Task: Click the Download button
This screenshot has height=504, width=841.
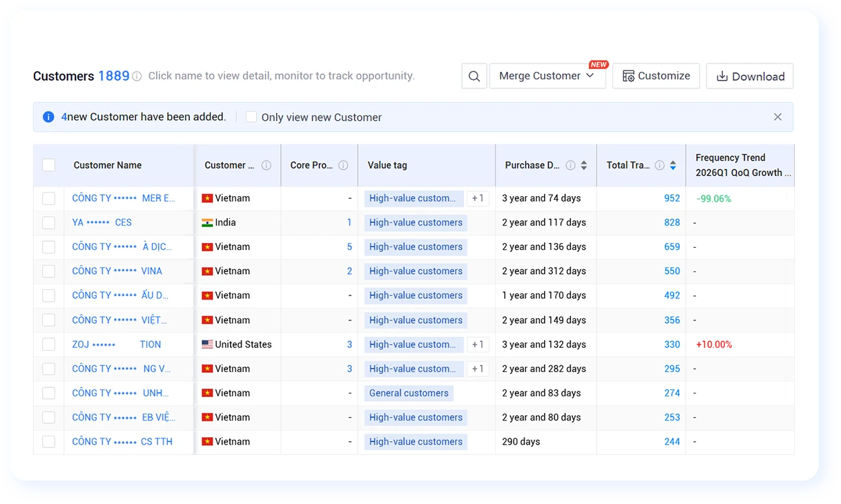Action: [750, 76]
